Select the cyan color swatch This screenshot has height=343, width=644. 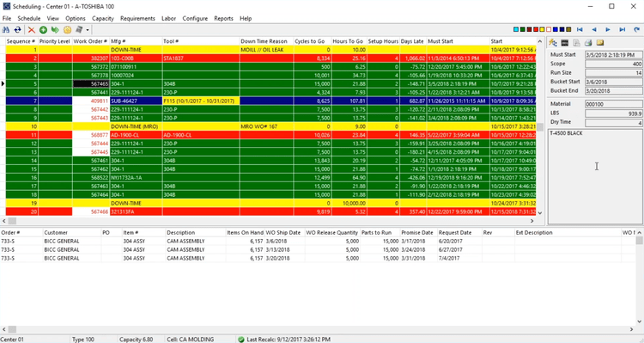[x=516, y=29]
